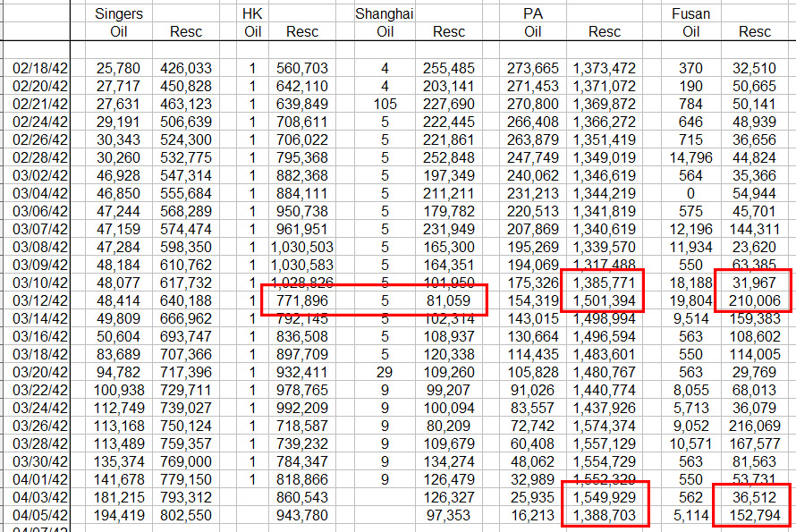Select Fusan Resc value 216,069
Image resolution: width=796 pixels, height=532 pixels.
pyautogui.click(x=754, y=426)
